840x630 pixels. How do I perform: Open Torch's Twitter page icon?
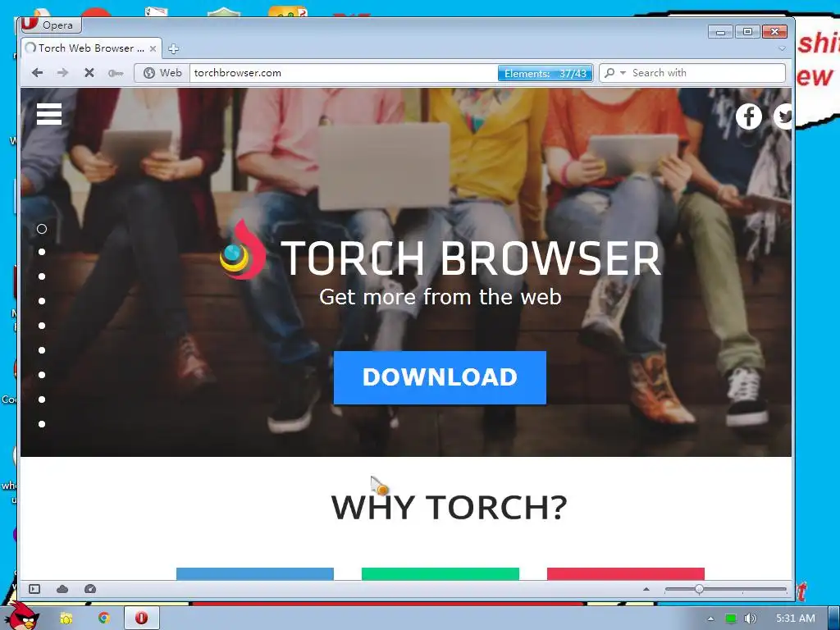coord(783,116)
